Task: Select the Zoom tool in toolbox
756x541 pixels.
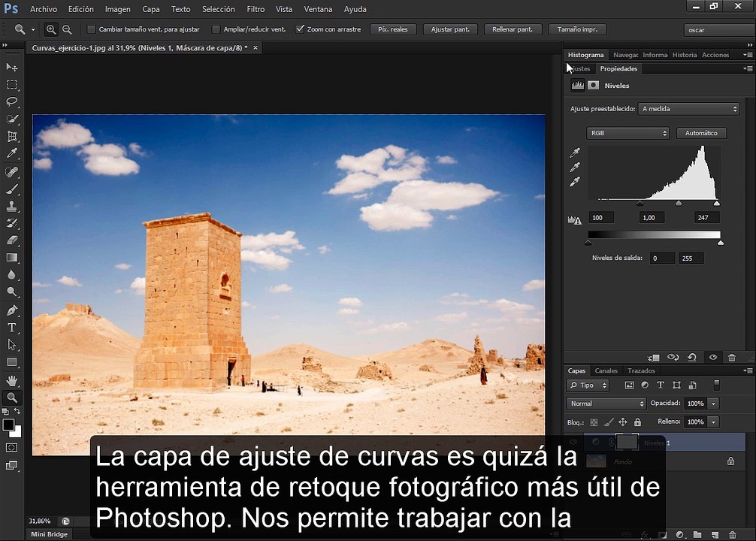Action: [x=12, y=397]
